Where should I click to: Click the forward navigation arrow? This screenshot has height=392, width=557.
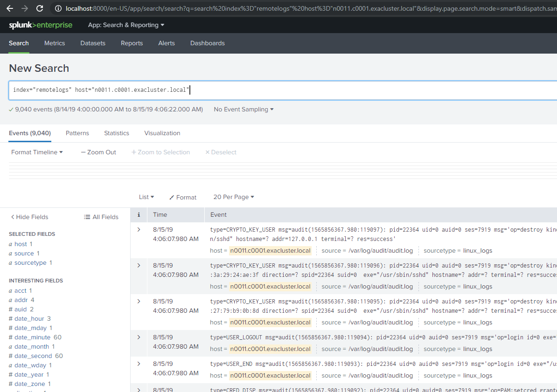(25, 8)
